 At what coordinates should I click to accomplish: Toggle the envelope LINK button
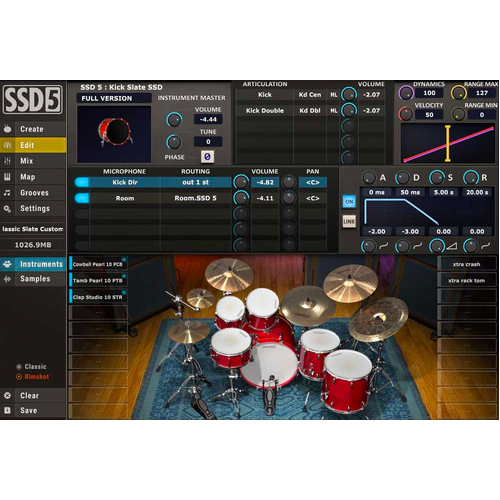349,221
